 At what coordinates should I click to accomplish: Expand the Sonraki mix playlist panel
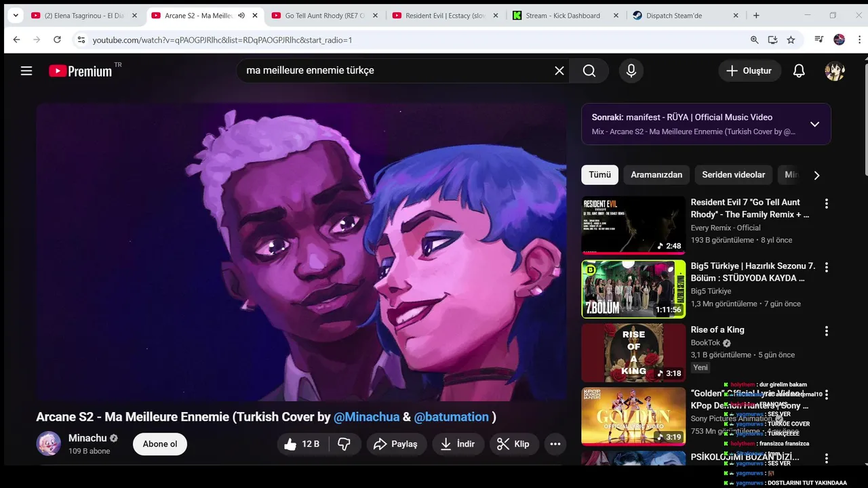tap(814, 124)
